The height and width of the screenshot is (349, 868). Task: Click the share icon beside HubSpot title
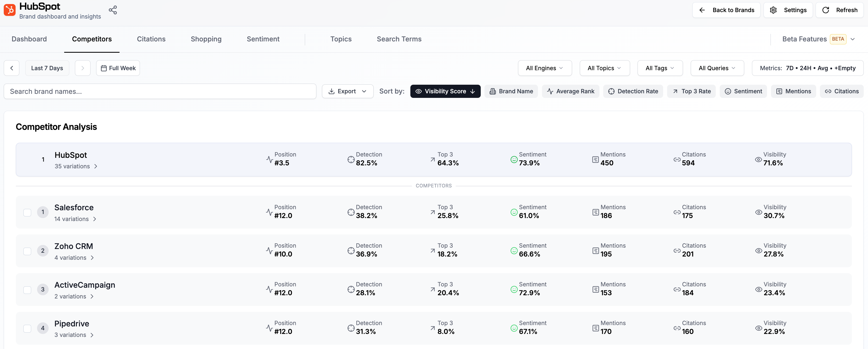click(x=113, y=10)
